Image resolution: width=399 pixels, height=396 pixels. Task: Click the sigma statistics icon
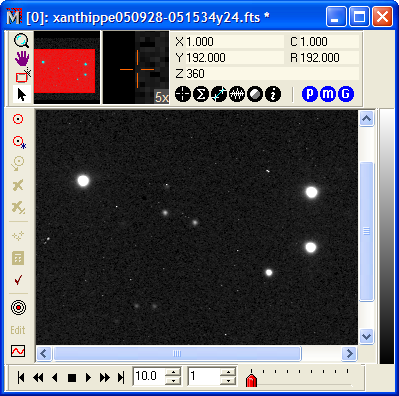click(x=201, y=94)
